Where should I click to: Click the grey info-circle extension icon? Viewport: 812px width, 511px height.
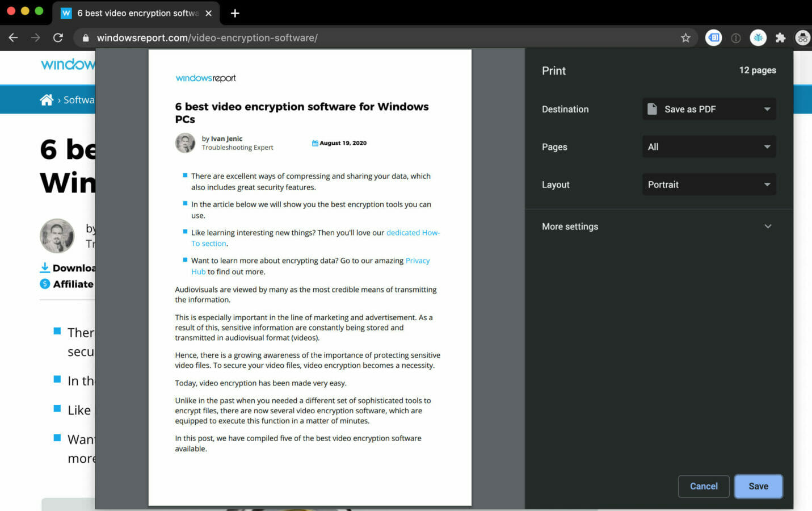click(x=736, y=38)
